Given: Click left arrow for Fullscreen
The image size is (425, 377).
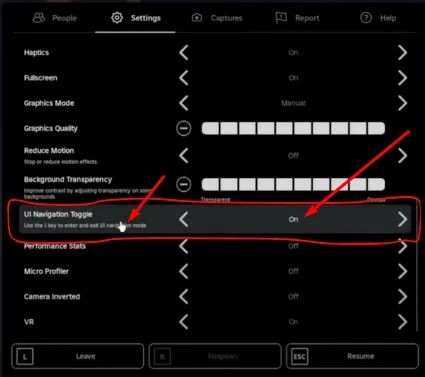Looking at the screenshot, I should [x=184, y=78].
